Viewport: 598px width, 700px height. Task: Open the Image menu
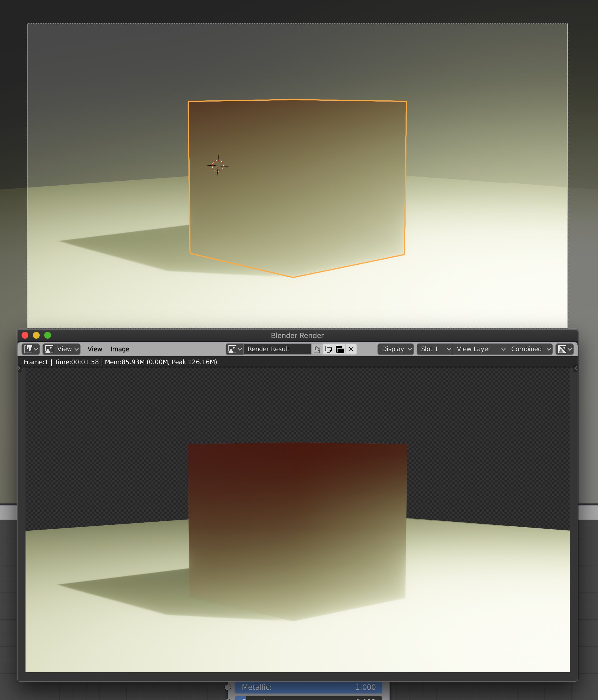(120, 349)
